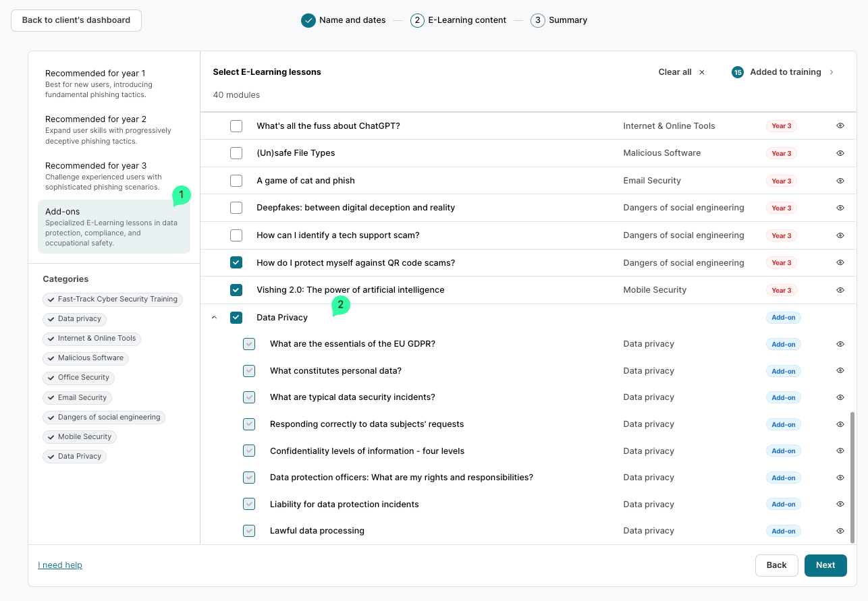Check the A game of cat and phish box

point(236,181)
